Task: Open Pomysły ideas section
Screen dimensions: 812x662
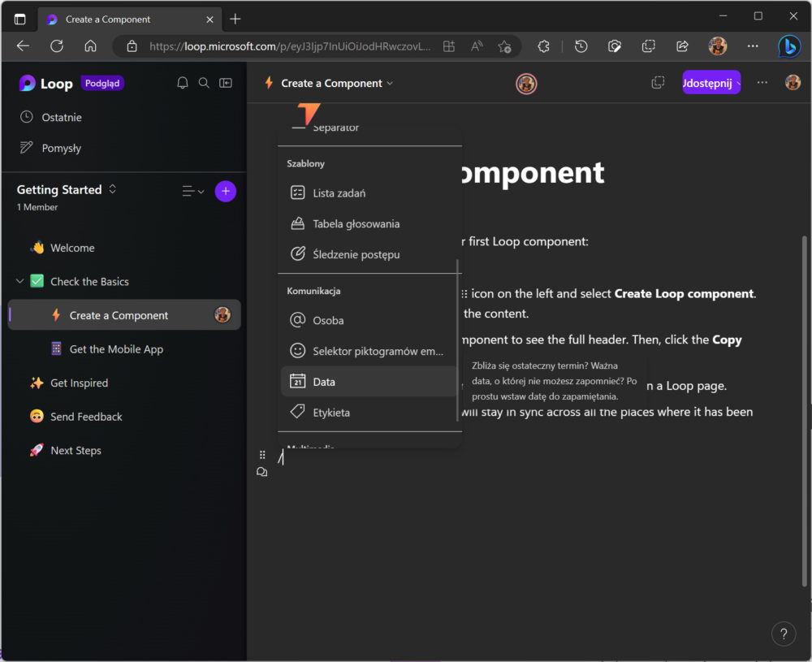Action: point(50,148)
